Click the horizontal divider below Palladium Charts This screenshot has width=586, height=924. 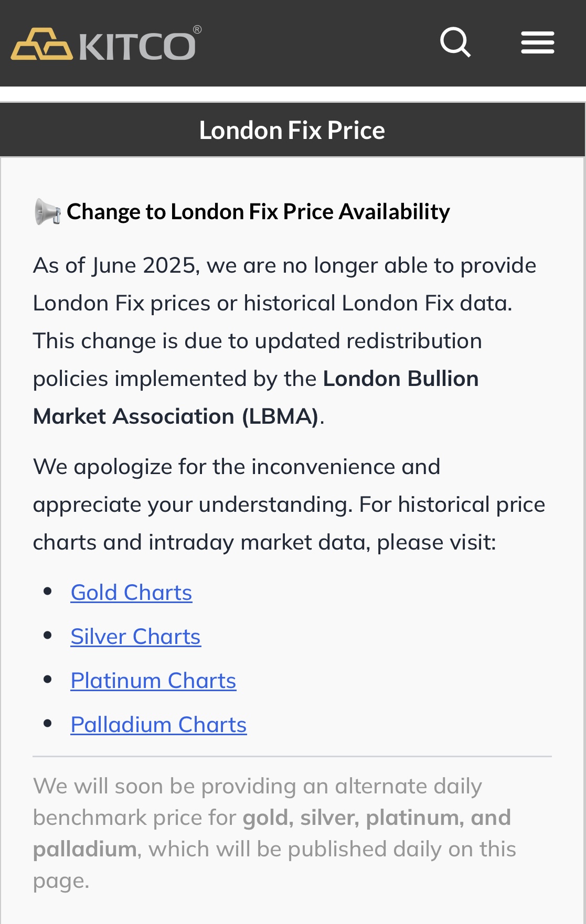(292, 756)
